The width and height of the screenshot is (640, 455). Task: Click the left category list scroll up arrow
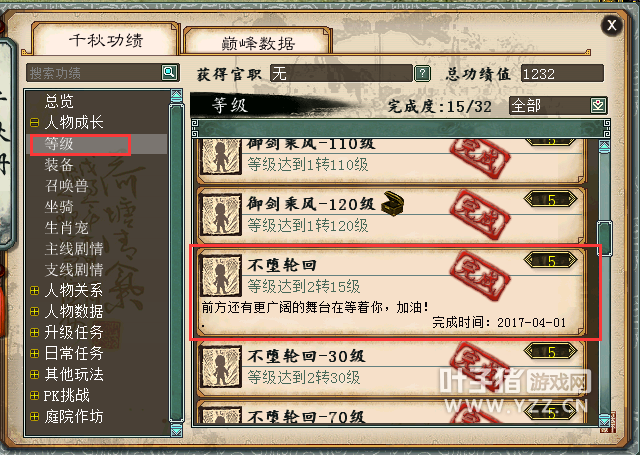(x=176, y=96)
